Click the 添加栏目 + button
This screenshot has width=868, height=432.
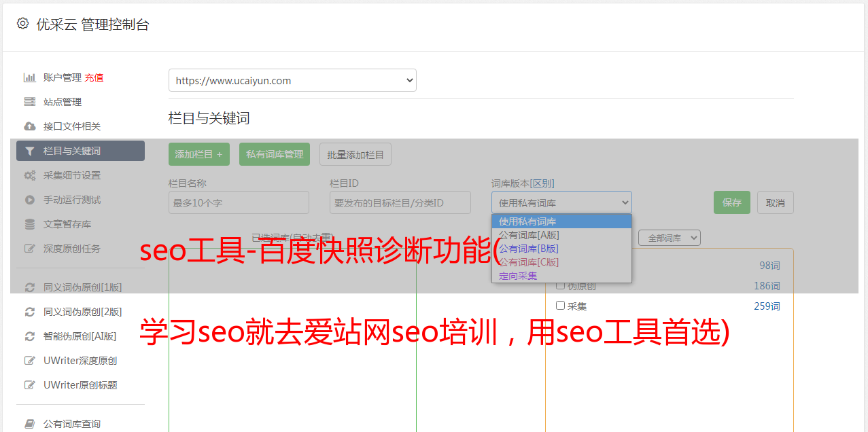[199, 154]
